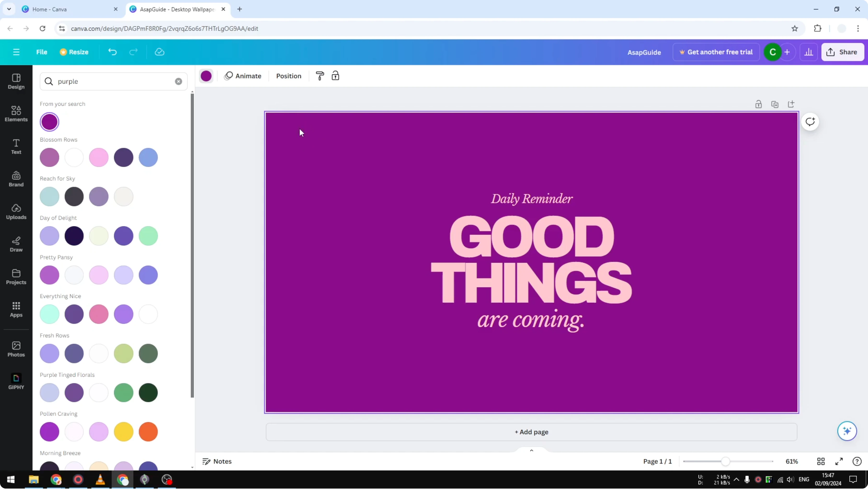The width and height of the screenshot is (868, 489).
Task: Pick the mint green swatch in Day of Delight
Action: click(148, 236)
